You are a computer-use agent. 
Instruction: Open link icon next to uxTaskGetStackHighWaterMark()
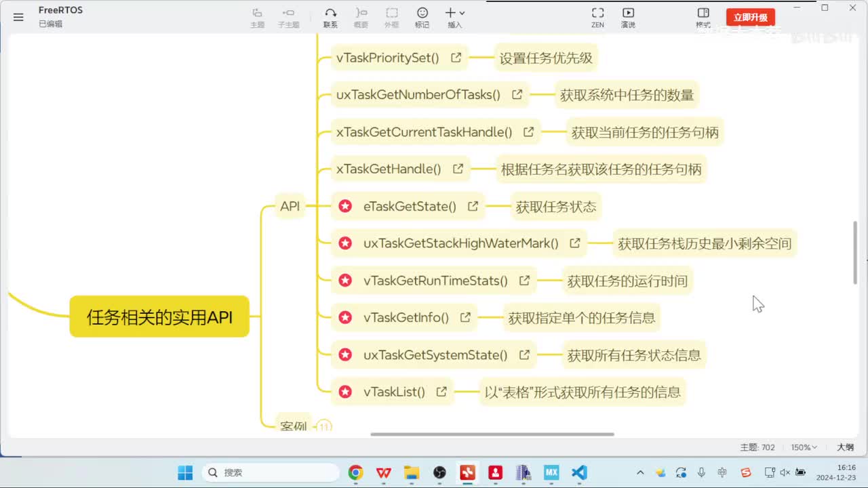pyautogui.click(x=575, y=243)
